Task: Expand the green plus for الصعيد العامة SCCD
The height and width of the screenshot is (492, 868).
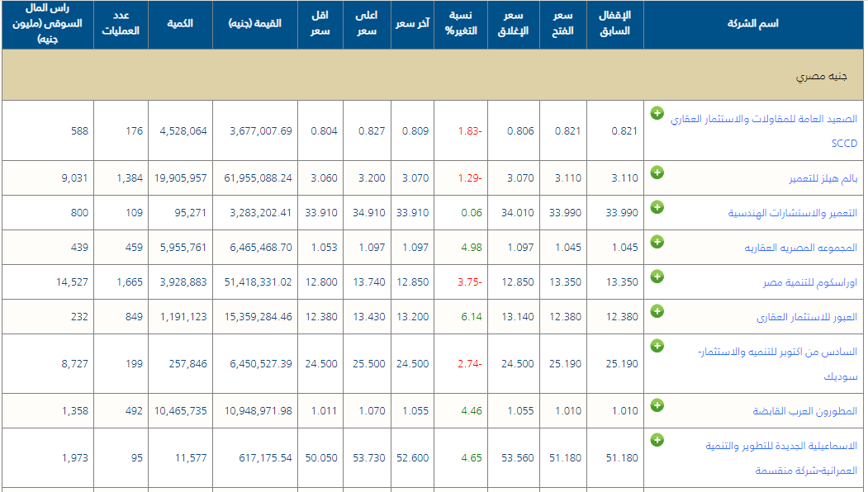Action: [657, 113]
